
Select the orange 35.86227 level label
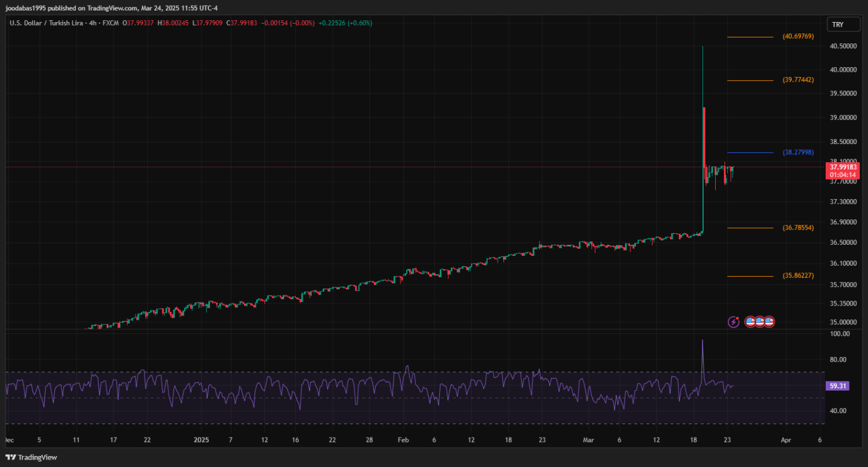(798, 276)
